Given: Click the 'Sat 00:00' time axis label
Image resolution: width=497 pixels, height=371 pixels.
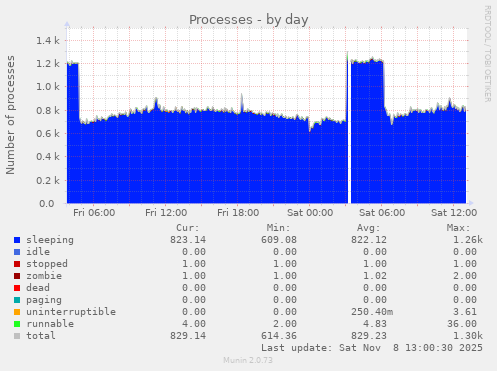Looking at the screenshot, I should tap(310, 213).
